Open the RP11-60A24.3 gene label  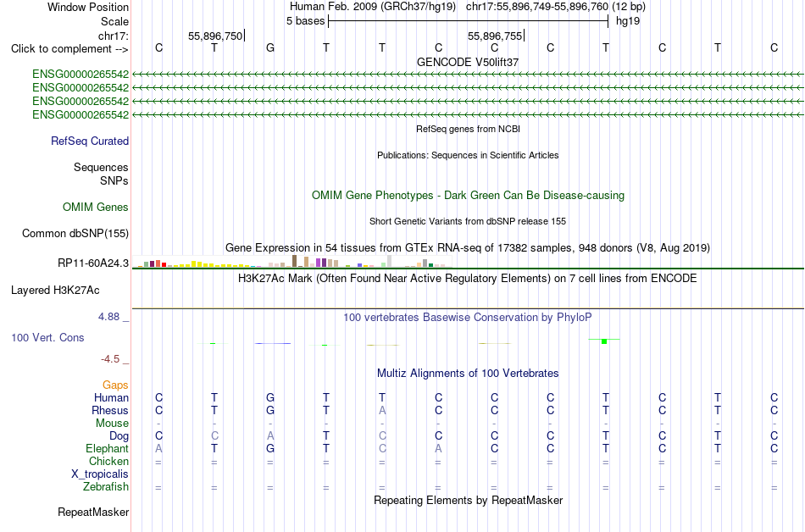(x=93, y=263)
